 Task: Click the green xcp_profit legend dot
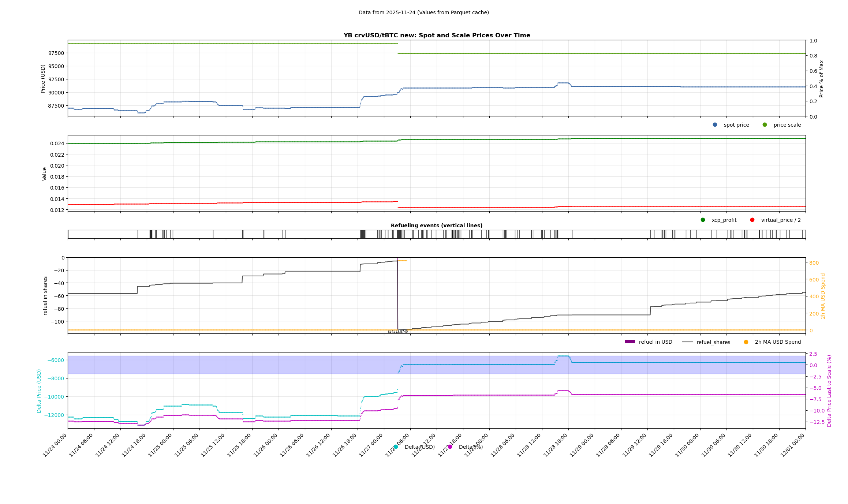click(703, 220)
